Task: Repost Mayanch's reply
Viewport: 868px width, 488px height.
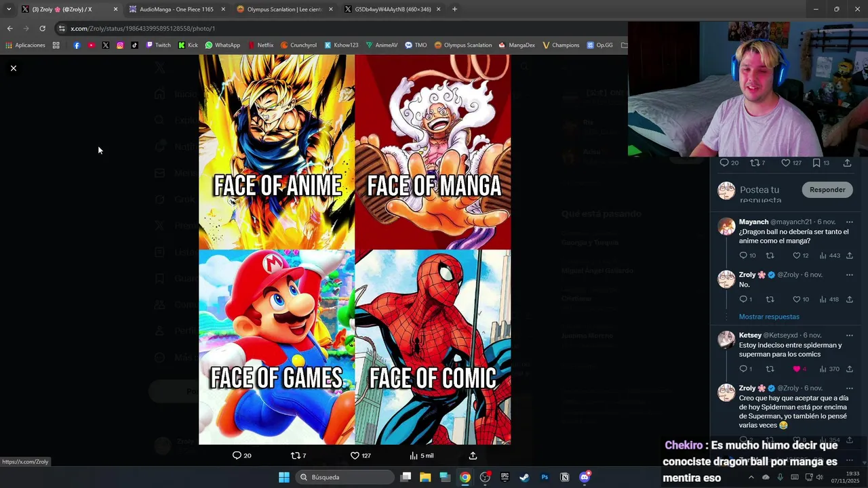Action: click(x=770, y=256)
